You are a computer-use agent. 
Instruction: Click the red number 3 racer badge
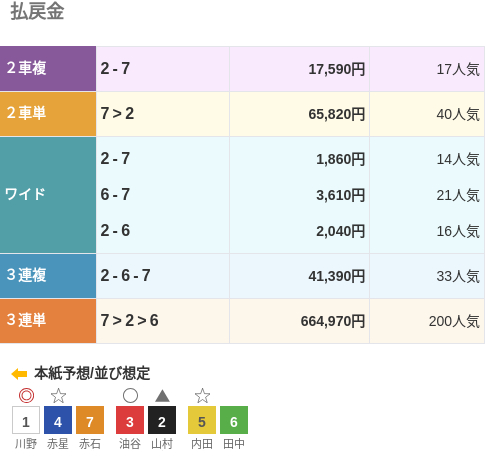[130, 420]
